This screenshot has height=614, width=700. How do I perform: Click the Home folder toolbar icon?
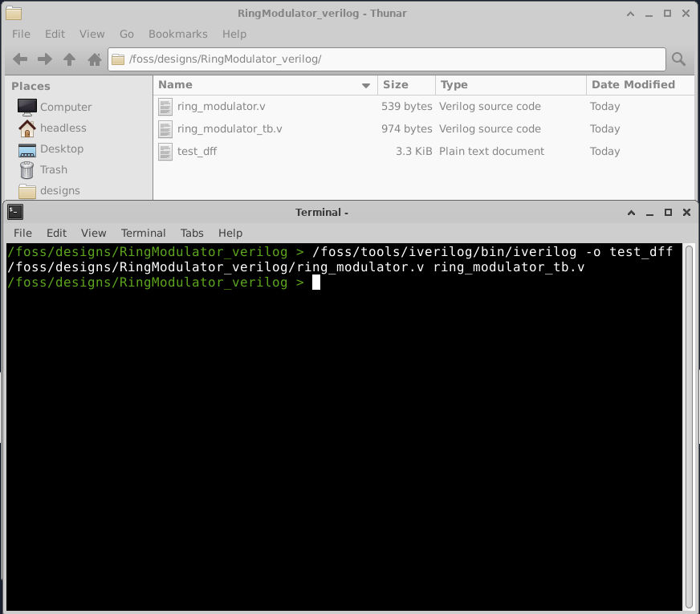(94, 59)
